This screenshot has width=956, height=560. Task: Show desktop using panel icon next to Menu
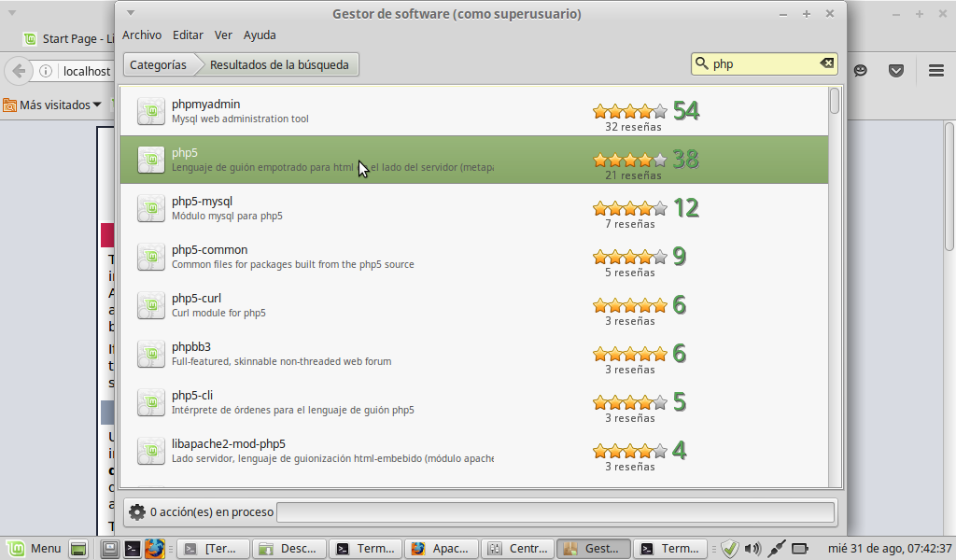tap(78, 549)
